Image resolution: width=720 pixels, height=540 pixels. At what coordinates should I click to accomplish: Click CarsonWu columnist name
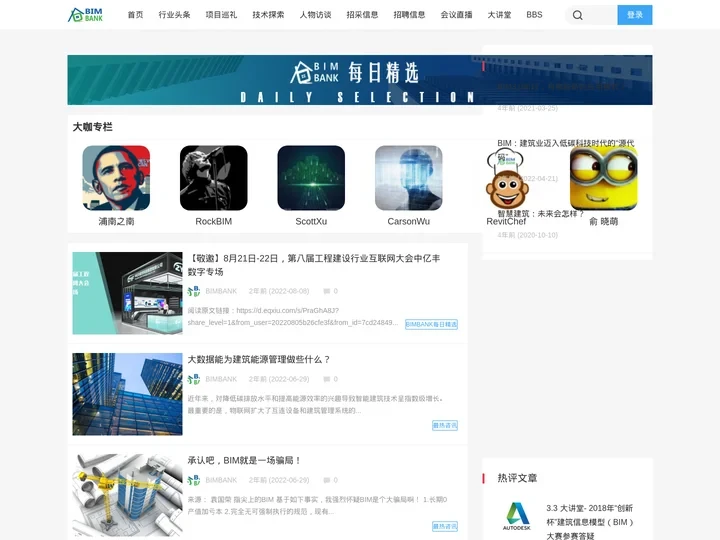point(409,221)
